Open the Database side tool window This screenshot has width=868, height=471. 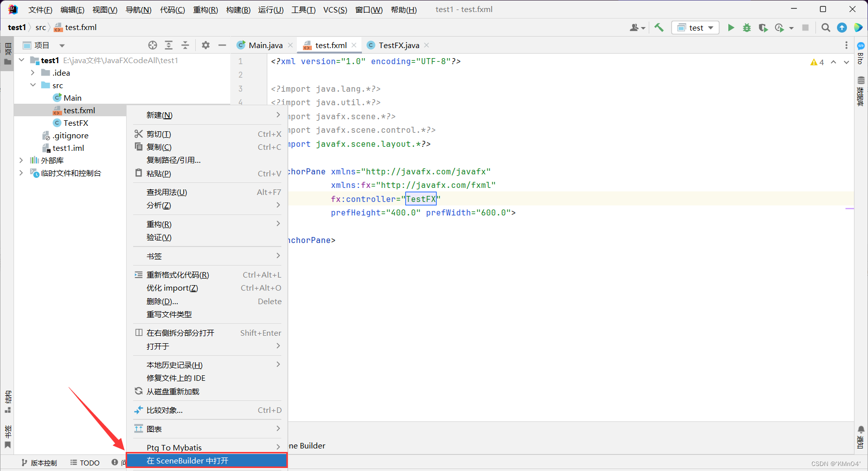point(860,91)
